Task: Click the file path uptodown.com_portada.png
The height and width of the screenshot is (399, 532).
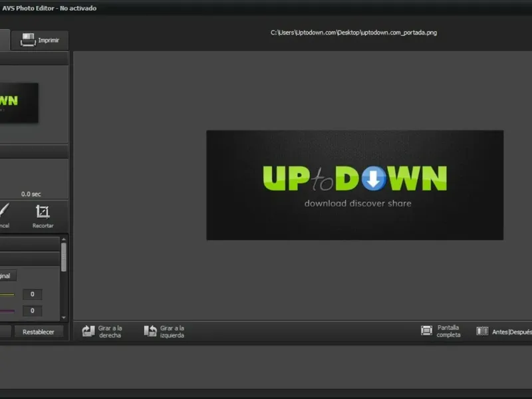Action: pos(354,33)
